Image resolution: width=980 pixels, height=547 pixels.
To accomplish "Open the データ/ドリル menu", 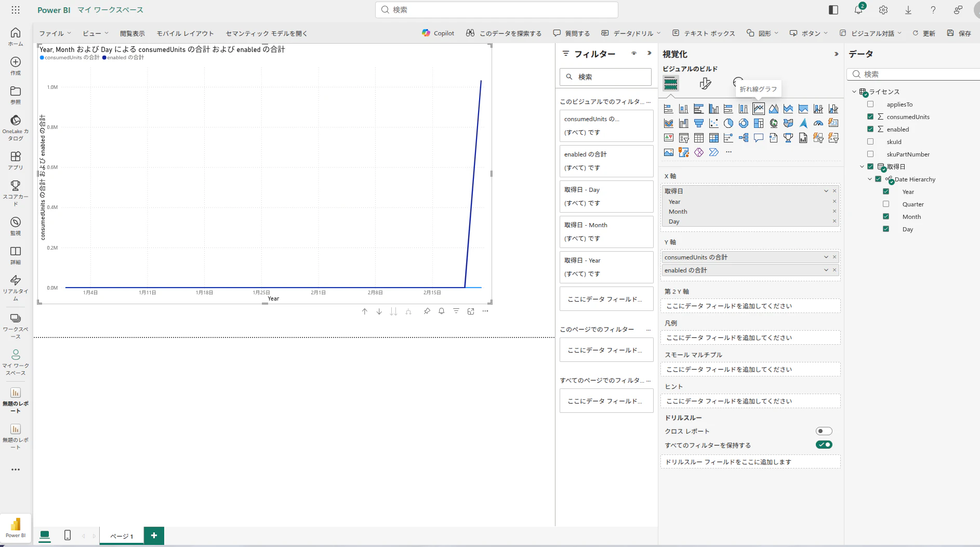I will [631, 33].
